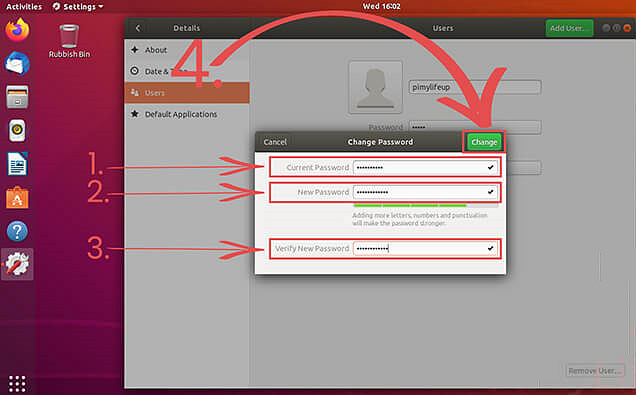Click the Default Applications star icon

pyautogui.click(x=135, y=114)
